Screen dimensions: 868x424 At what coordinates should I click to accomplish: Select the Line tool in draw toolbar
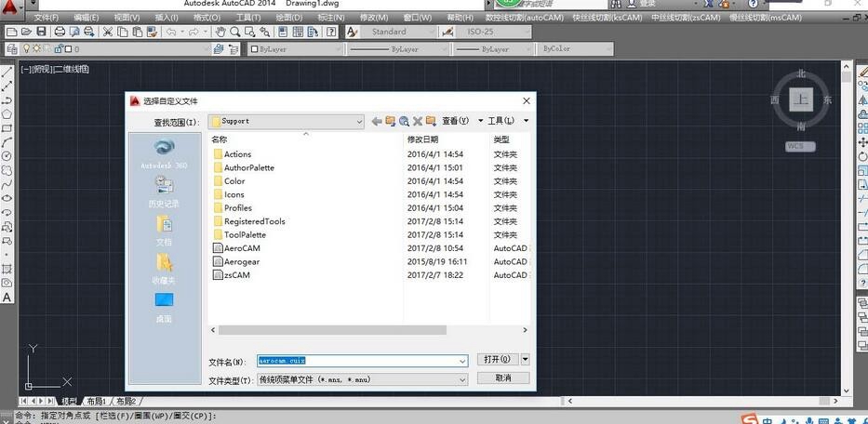click(7, 72)
